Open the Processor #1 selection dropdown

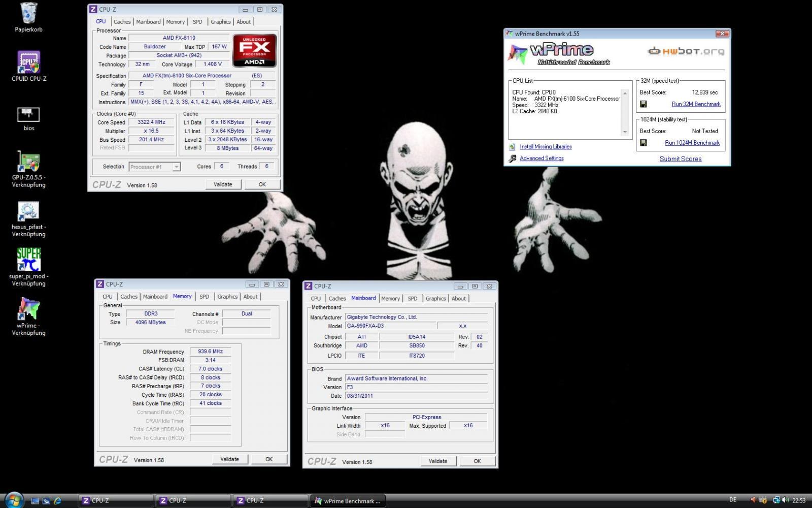click(155, 167)
